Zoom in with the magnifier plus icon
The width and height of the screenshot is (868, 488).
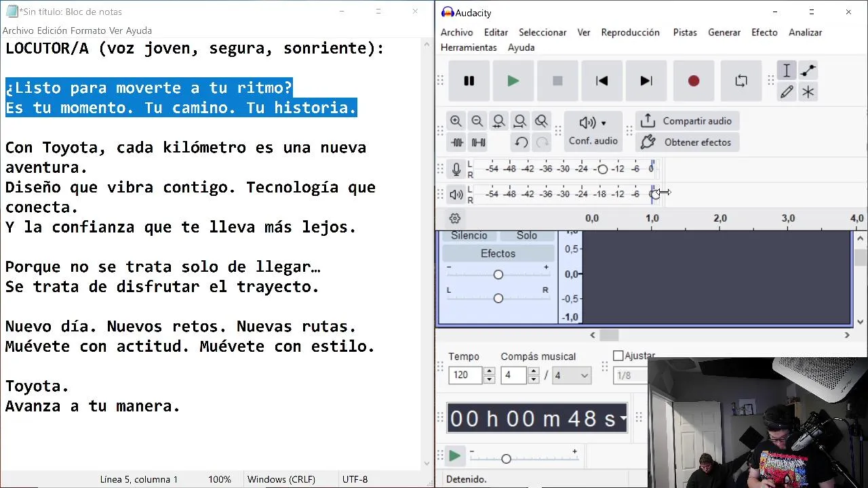pyautogui.click(x=456, y=121)
